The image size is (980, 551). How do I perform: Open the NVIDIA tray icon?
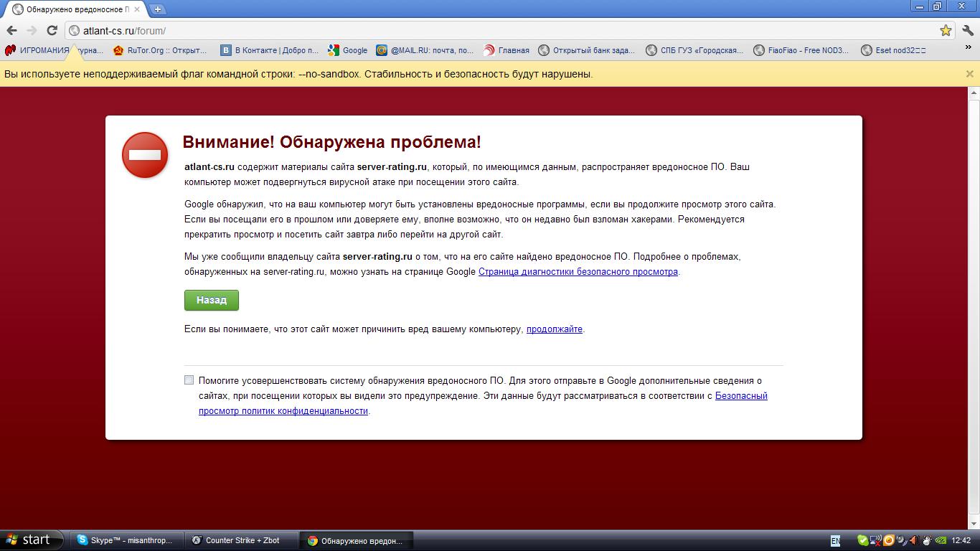pos(941,541)
